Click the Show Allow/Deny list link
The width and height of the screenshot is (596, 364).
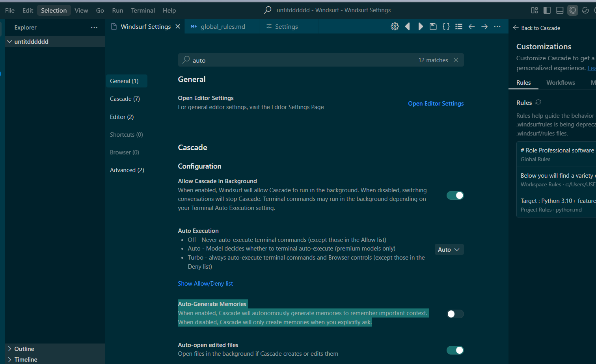[x=205, y=284]
